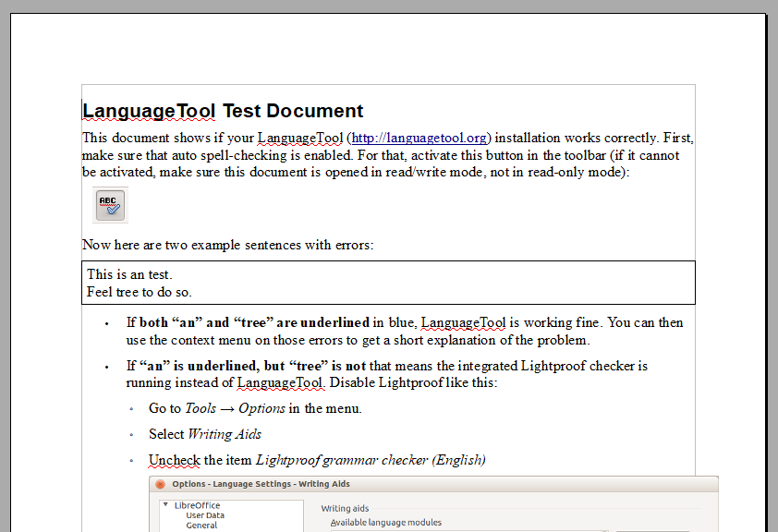Click the red close icon of Options dialog
This screenshot has height=532, width=778.
160,484
